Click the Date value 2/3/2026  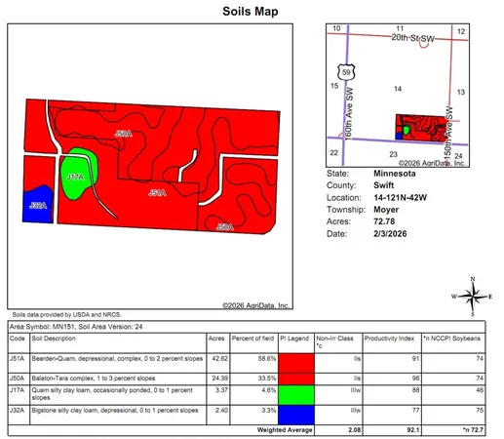pos(390,234)
